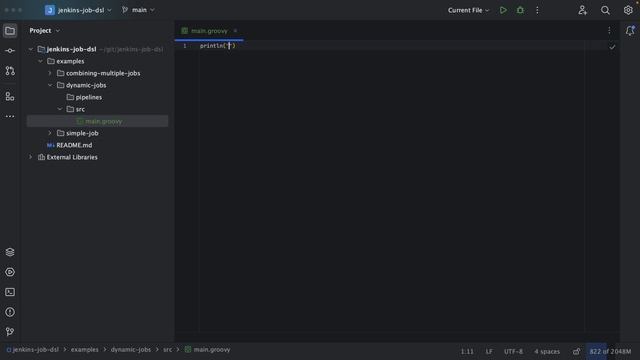Toggle the read-only lock icon in status bar
The height and width of the screenshot is (360, 640).
coord(576,351)
